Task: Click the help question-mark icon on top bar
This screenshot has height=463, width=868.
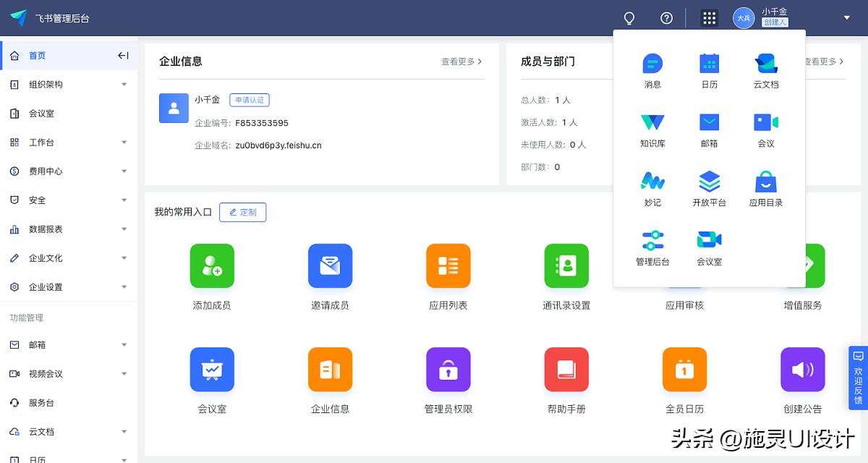Action: [x=666, y=18]
